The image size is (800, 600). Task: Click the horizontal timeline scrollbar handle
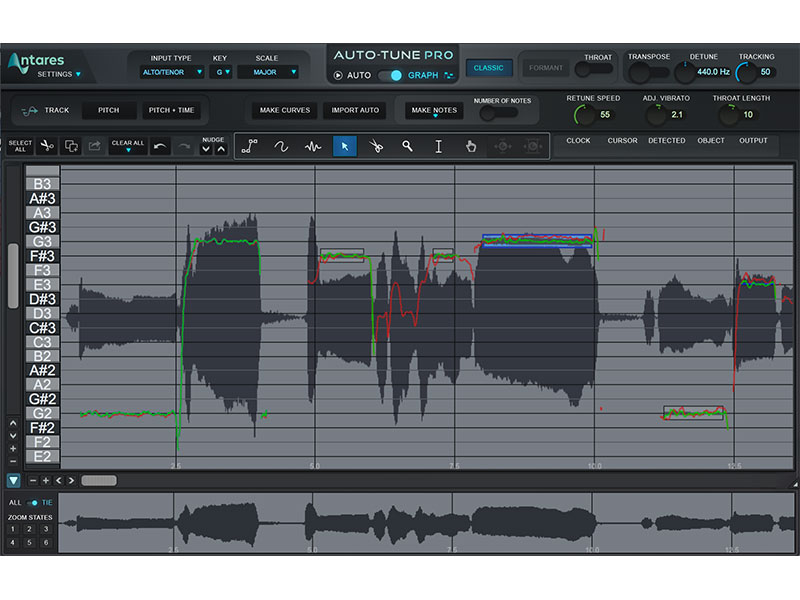click(99, 481)
